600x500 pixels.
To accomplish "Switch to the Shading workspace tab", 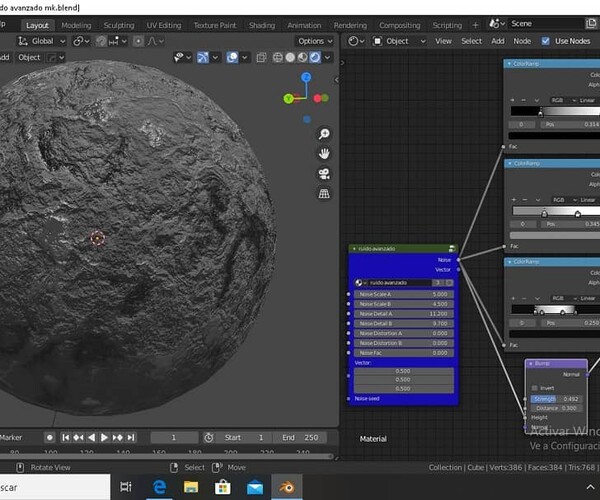I will point(262,25).
